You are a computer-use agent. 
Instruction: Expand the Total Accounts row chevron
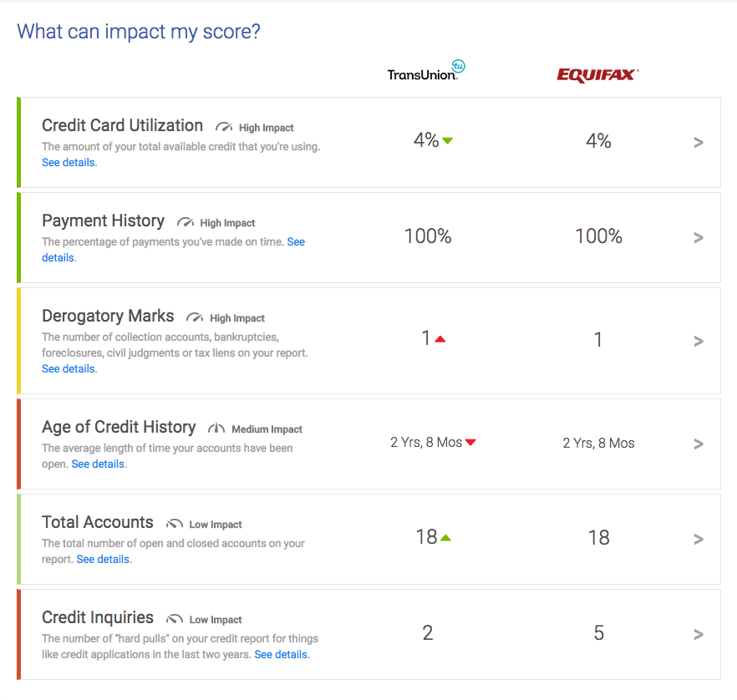[699, 540]
